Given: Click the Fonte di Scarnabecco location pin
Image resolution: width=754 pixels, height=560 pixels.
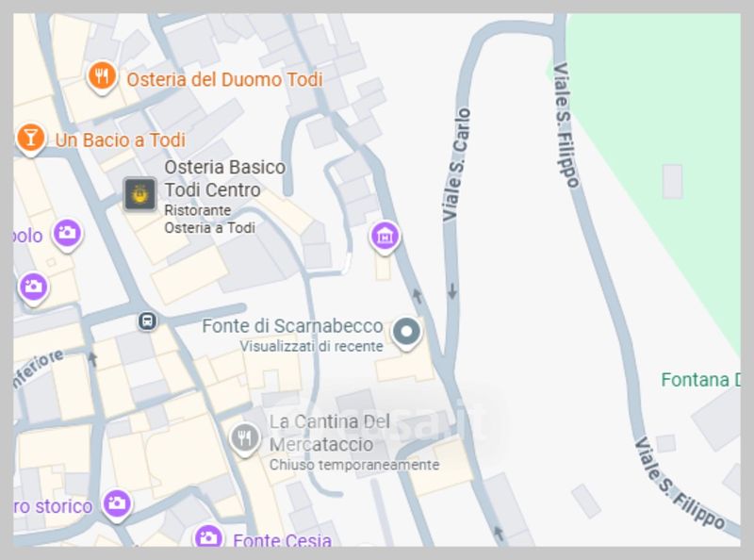Looking at the screenshot, I should point(406,332).
